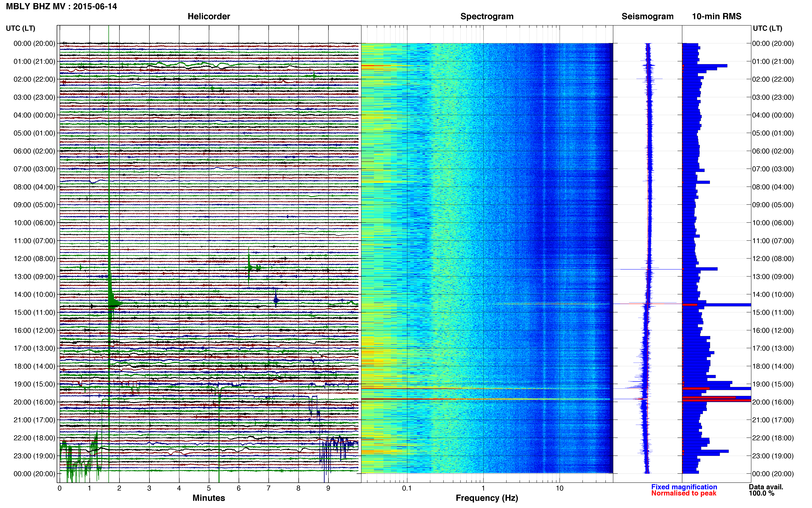Click the left '01:00 (21:00)' time label
The width and height of the screenshot is (812, 508).
coord(34,62)
